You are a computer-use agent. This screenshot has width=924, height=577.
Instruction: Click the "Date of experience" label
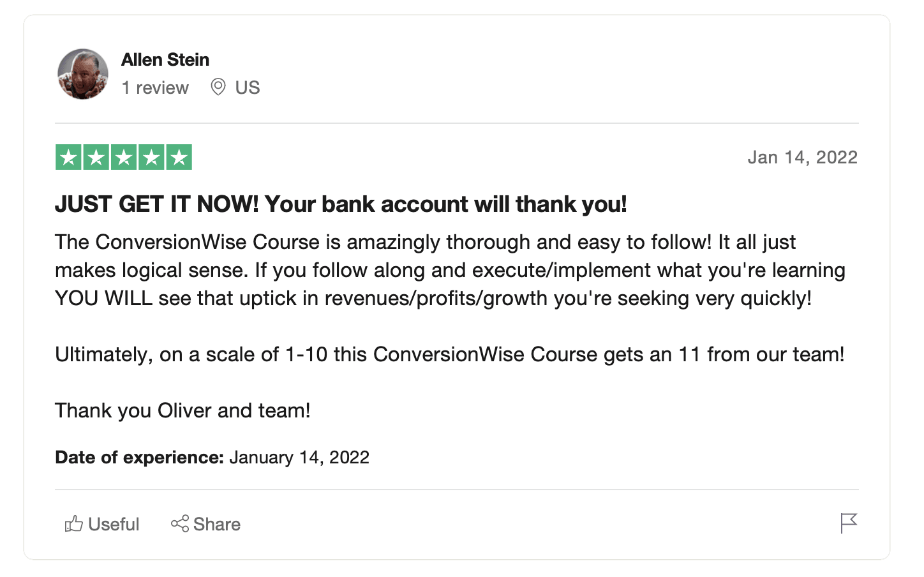pos(139,458)
